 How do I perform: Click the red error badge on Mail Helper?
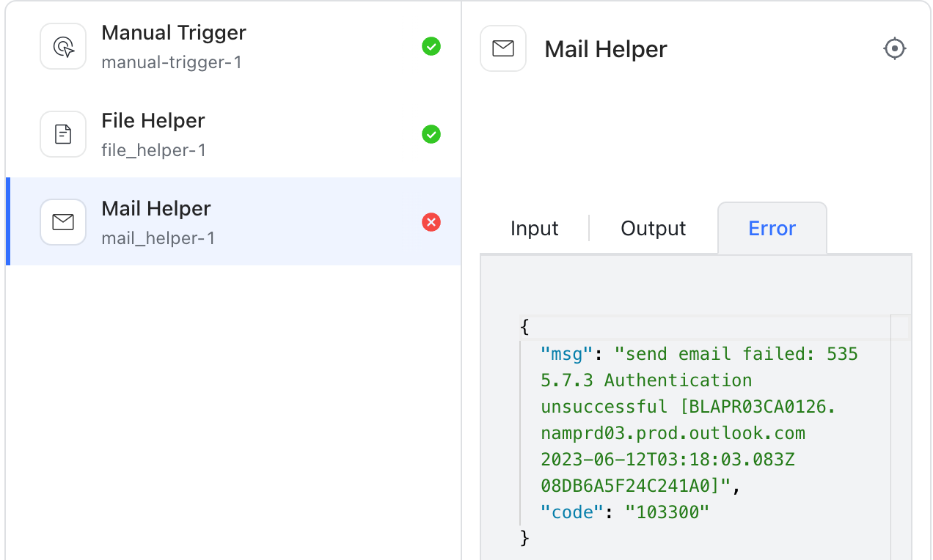431,222
